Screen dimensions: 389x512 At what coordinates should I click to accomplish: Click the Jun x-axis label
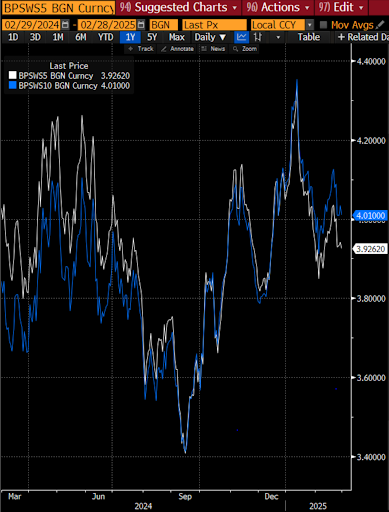pyautogui.click(x=98, y=496)
